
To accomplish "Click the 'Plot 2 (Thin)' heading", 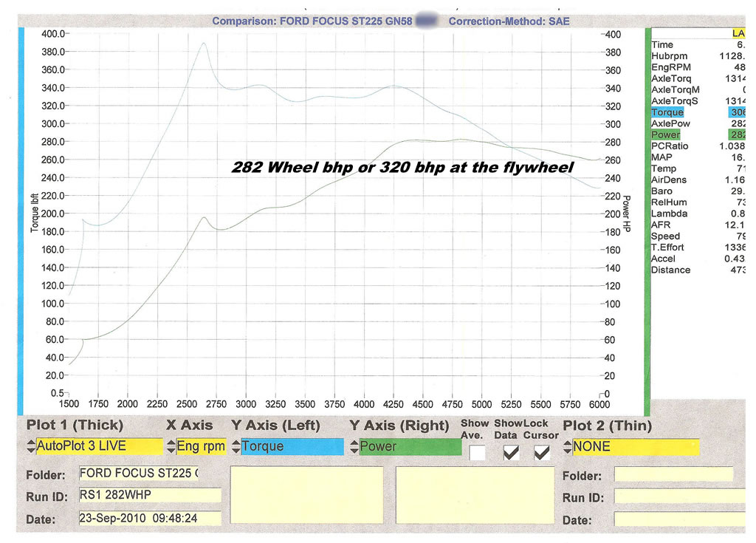I will click(607, 426).
